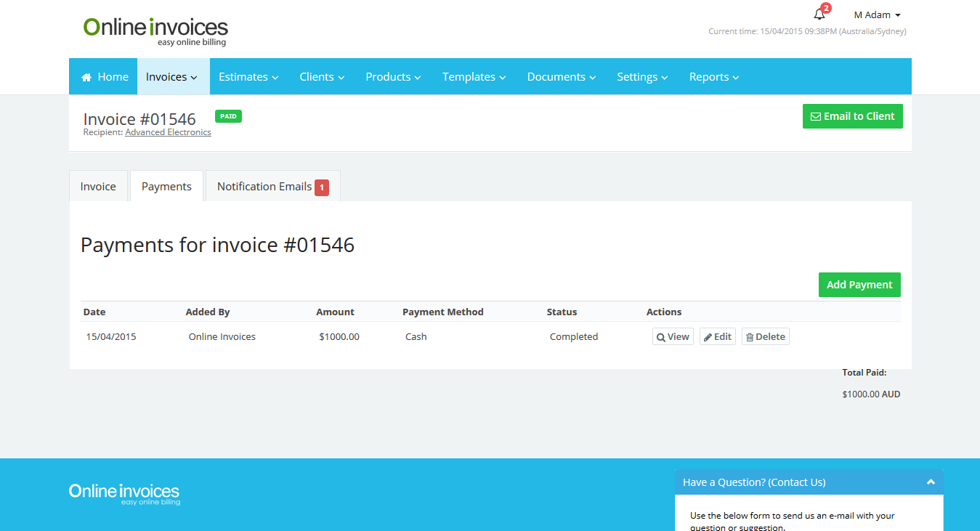This screenshot has width=980, height=531.
Task: Delete the $1000.00 payment
Action: pyautogui.click(x=765, y=337)
